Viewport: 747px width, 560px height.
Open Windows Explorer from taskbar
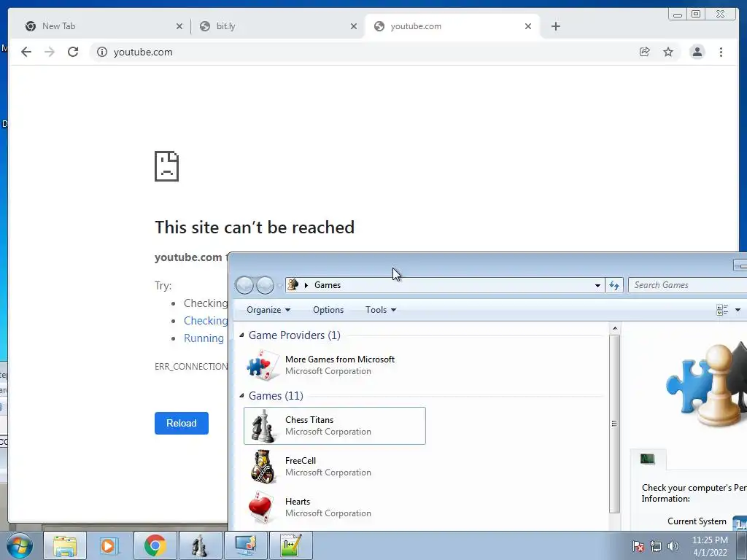[x=65, y=545]
